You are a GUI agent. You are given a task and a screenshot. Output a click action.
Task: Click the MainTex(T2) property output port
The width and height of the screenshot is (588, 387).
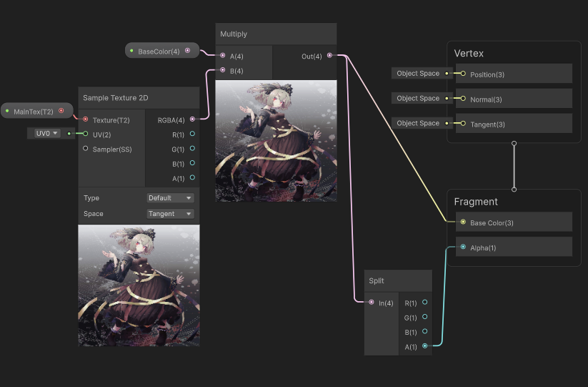point(61,111)
